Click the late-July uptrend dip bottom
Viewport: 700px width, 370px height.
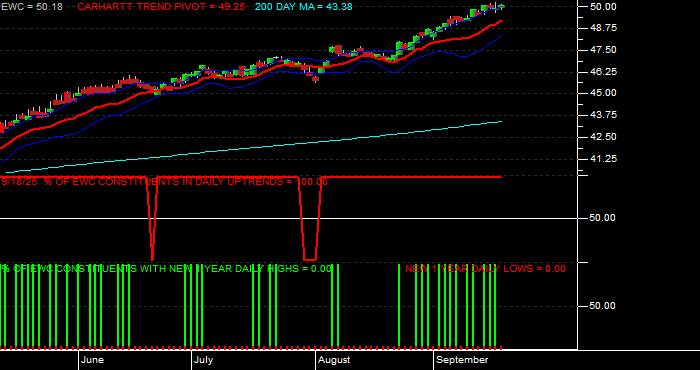pyautogui.click(x=310, y=259)
